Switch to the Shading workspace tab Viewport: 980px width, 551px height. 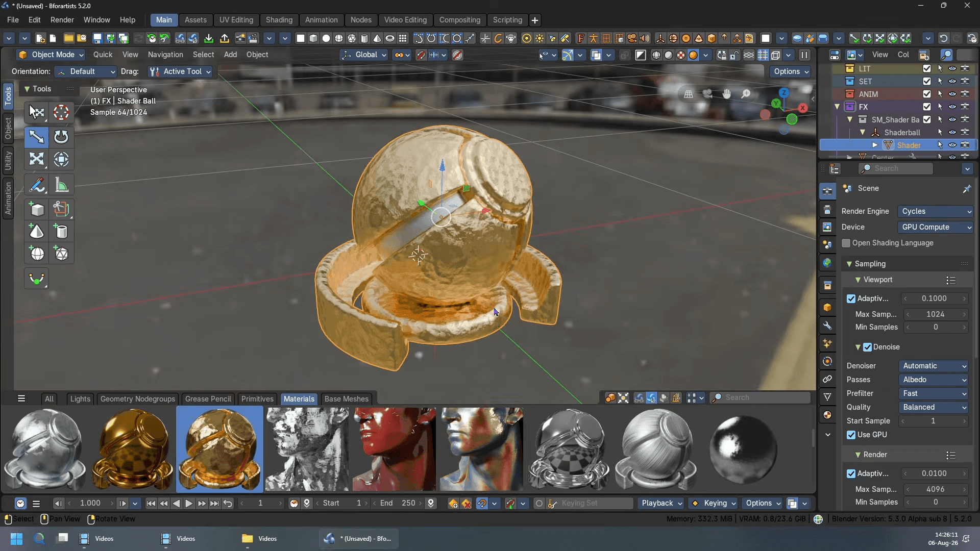(x=279, y=20)
